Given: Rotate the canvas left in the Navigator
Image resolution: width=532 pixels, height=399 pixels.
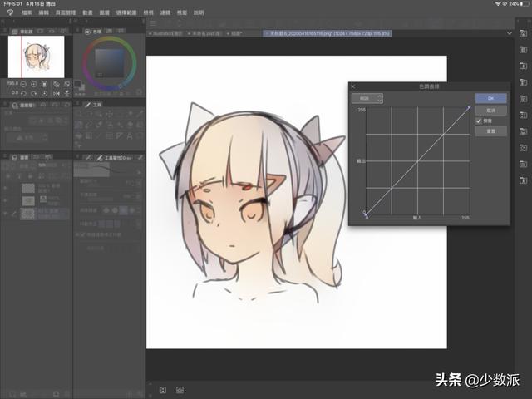Looking at the screenshot, I should coord(23,93).
